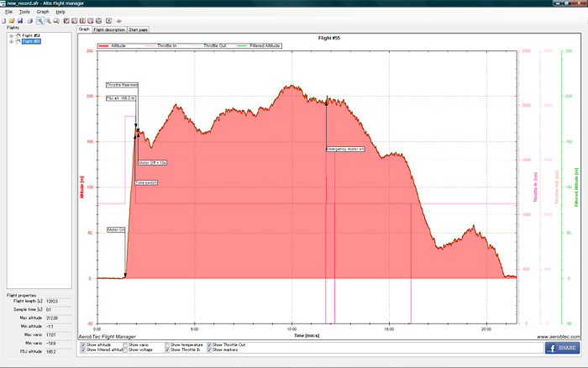Enable the Show voltage checkbox
Viewport: 588px width, 368px height.
pos(125,350)
